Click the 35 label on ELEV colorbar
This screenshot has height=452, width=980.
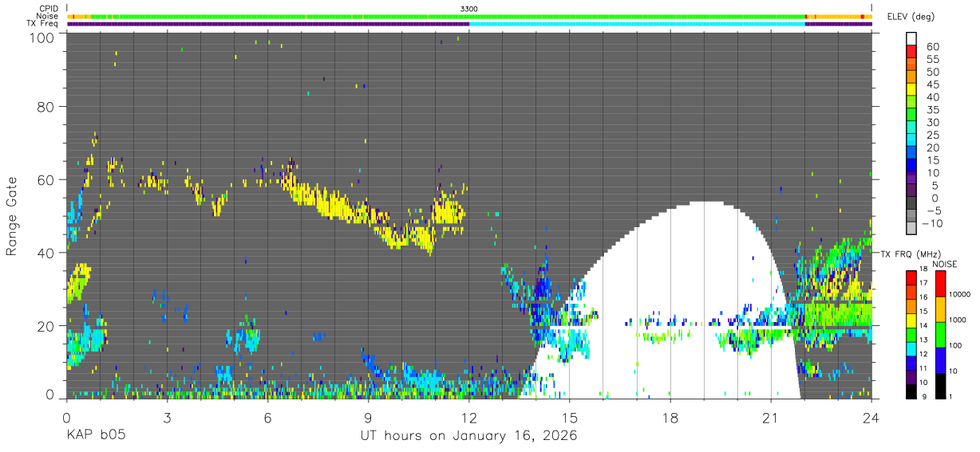point(932,110)
